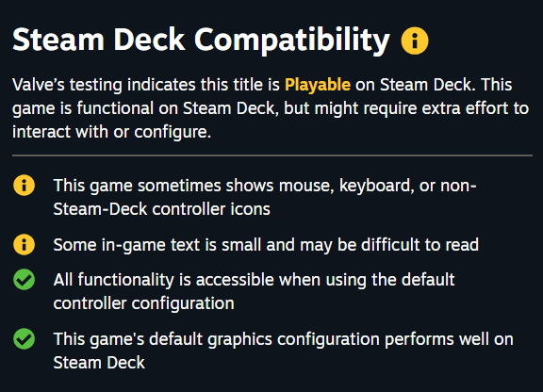This screenshot has height=392, width=543.
Task: Click the yellow info icon beside the title
Action: tap(415, 41)
